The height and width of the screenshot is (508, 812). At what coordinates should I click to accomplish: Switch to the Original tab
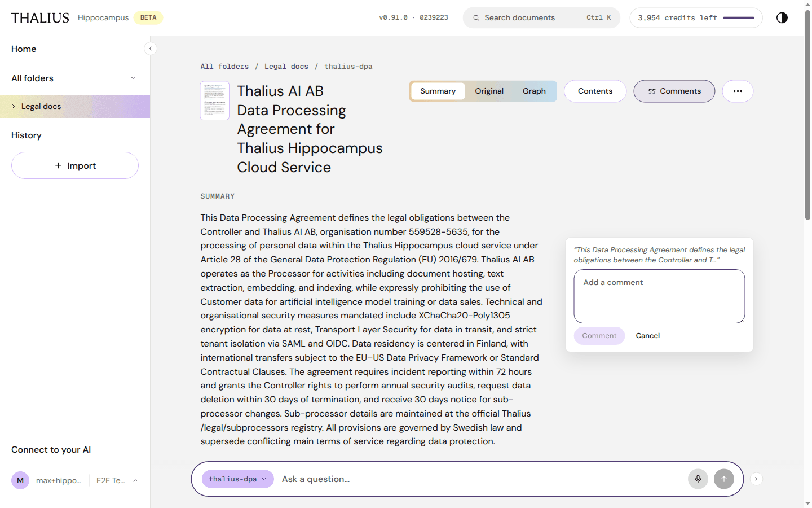[x=489, y=91]
